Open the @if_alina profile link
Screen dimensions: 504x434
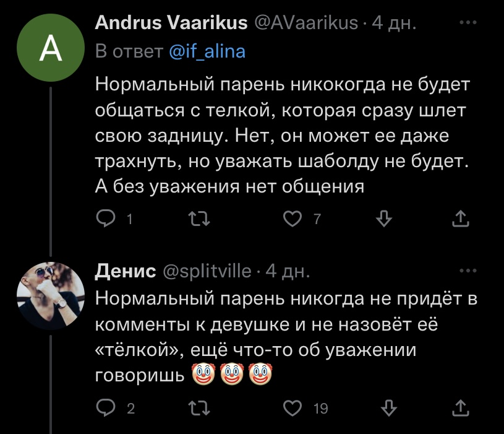pyautogui.click(x=207, y=51)
